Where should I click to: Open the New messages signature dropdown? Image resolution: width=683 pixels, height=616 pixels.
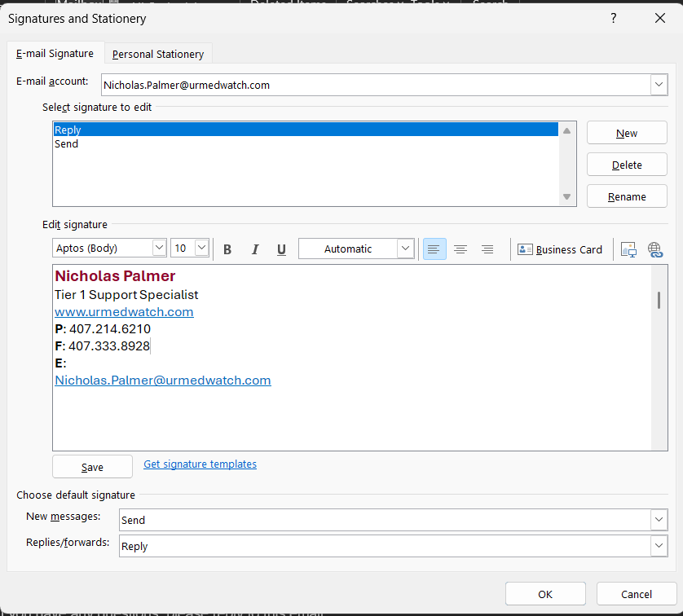click(x=659, y=520)
